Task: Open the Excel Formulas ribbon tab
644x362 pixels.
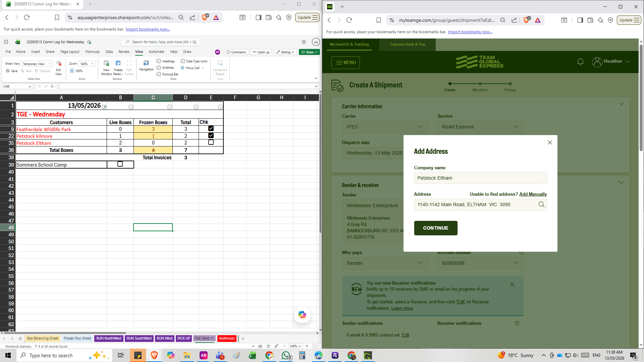Action: pyautogui.click(x=93, y=52)
